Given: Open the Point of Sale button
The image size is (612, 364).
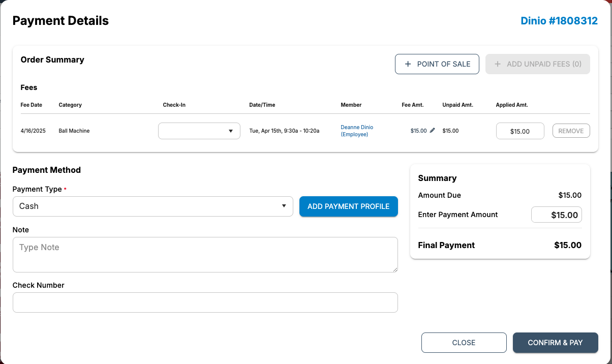Looking at the screenshot, I should 437,64.
